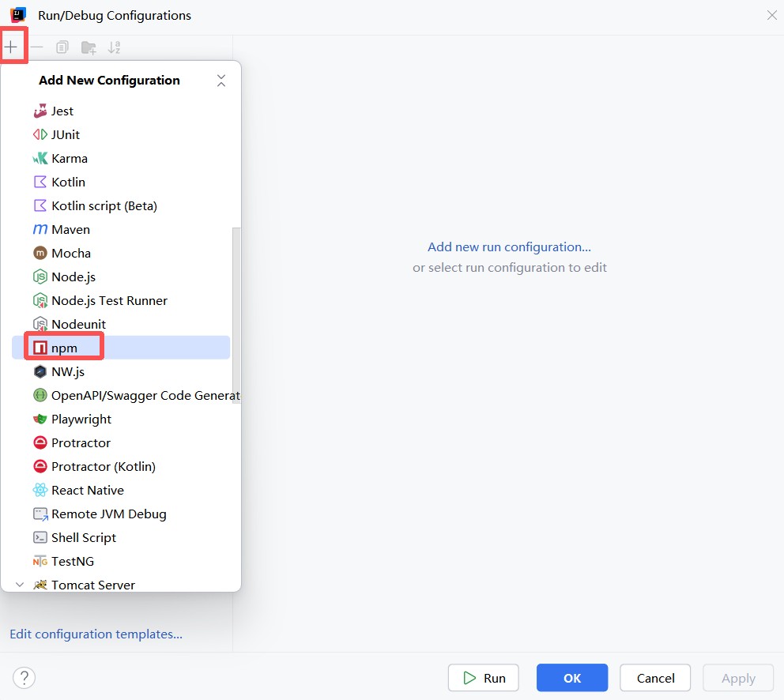Choose the Nodeunit configuration icon

(40, 325)
